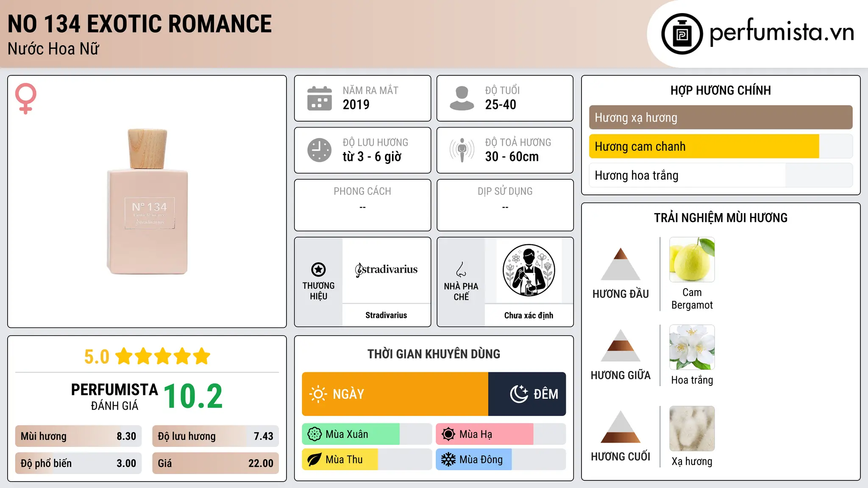Click the HƯƠNG ĐẦU label
The width and height of the screenshot is (868, 488).
pyautogui.click(x=620, y=294)
